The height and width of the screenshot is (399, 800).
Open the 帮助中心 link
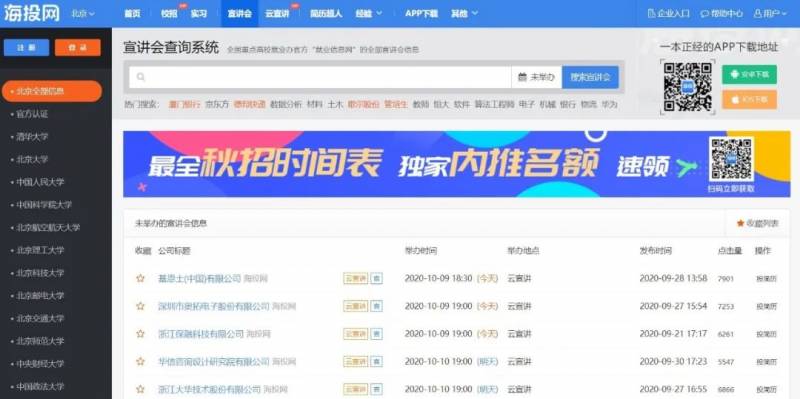(x=722, y=14)
